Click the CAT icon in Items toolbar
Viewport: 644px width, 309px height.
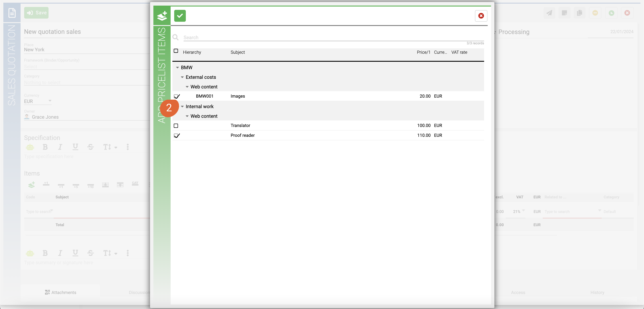135,184
